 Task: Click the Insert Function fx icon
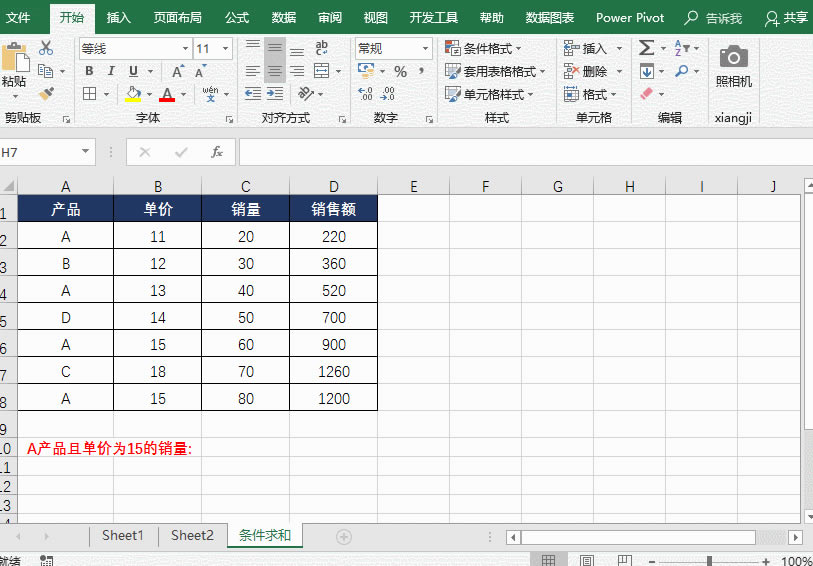(216, 152)
